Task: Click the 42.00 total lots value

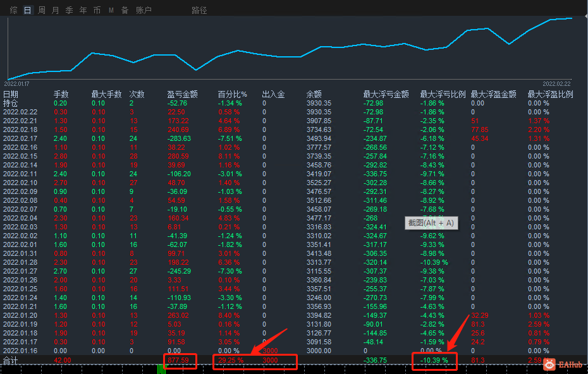Action: tap(62, 360)
